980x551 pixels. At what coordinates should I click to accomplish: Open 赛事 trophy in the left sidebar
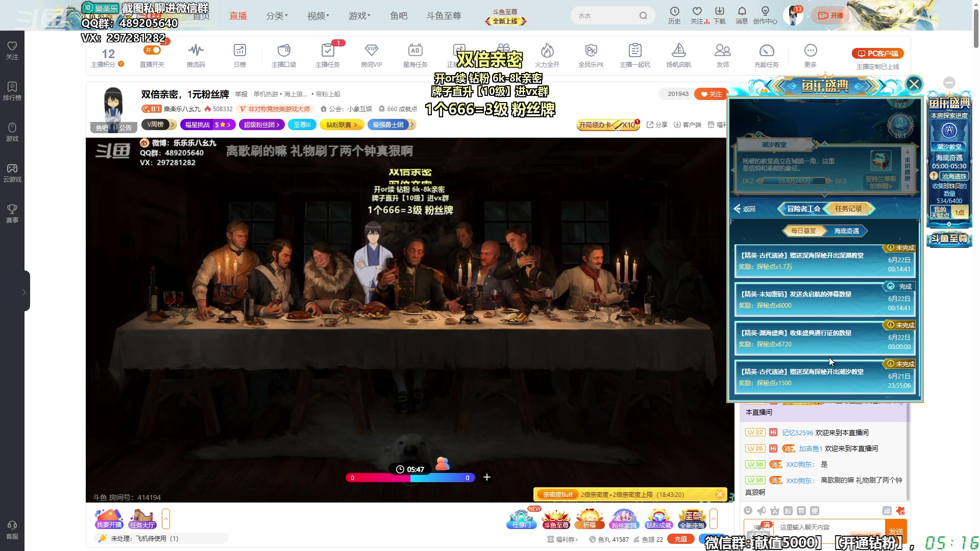tap(12, 214)
